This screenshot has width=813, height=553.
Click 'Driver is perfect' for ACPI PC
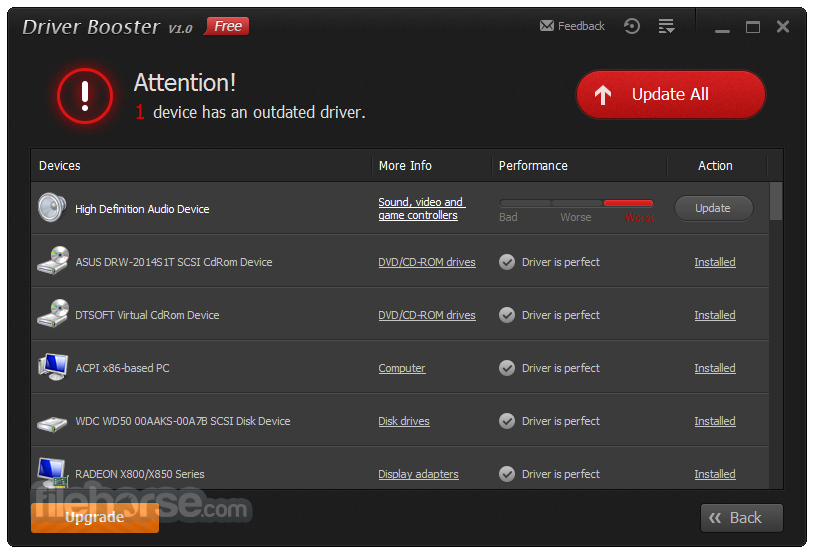point(560,368)
